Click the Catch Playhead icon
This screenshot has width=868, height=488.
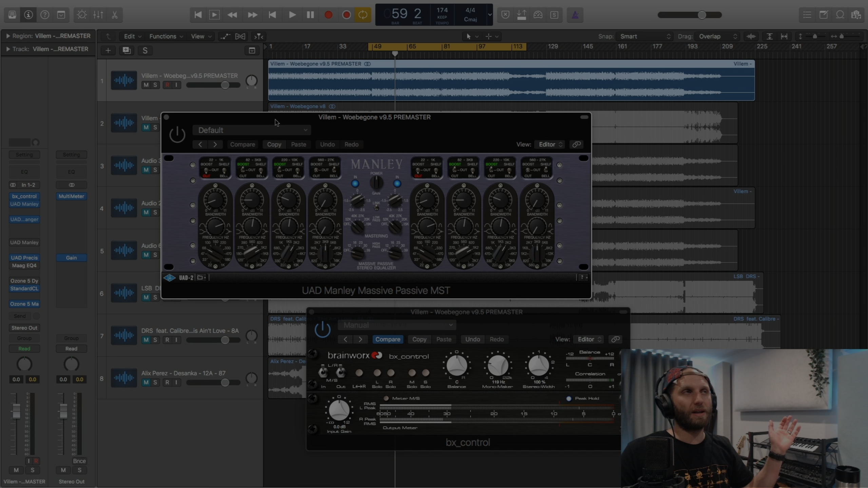259,36
